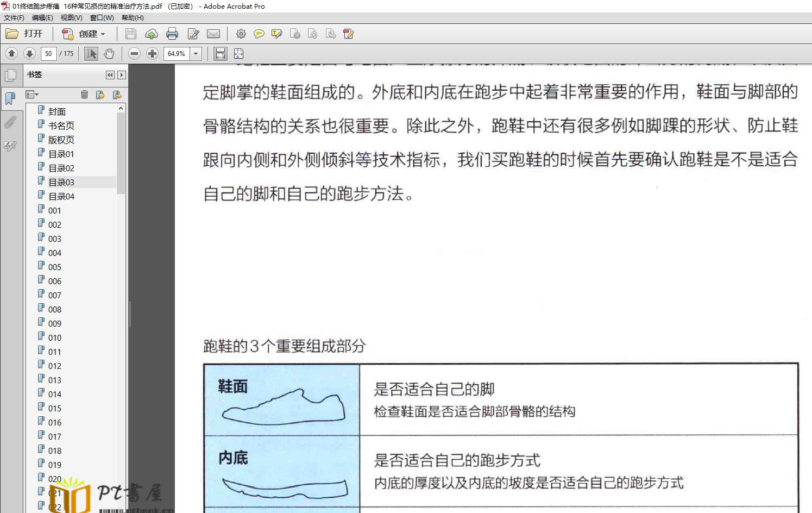812x513 pixels.
Task: Open the 帮助(H) menu
Action: 133,18
